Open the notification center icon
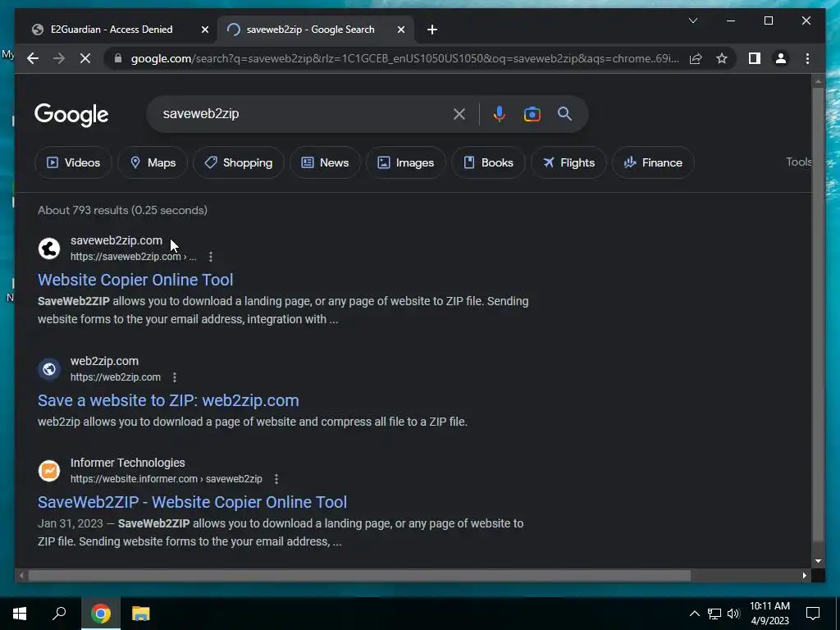840x630 pixels. point(813,614)
